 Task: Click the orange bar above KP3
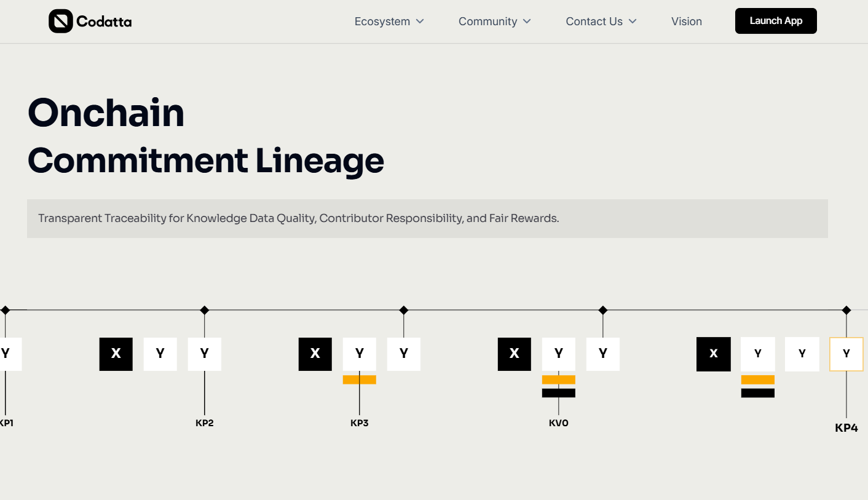[359, 379]
